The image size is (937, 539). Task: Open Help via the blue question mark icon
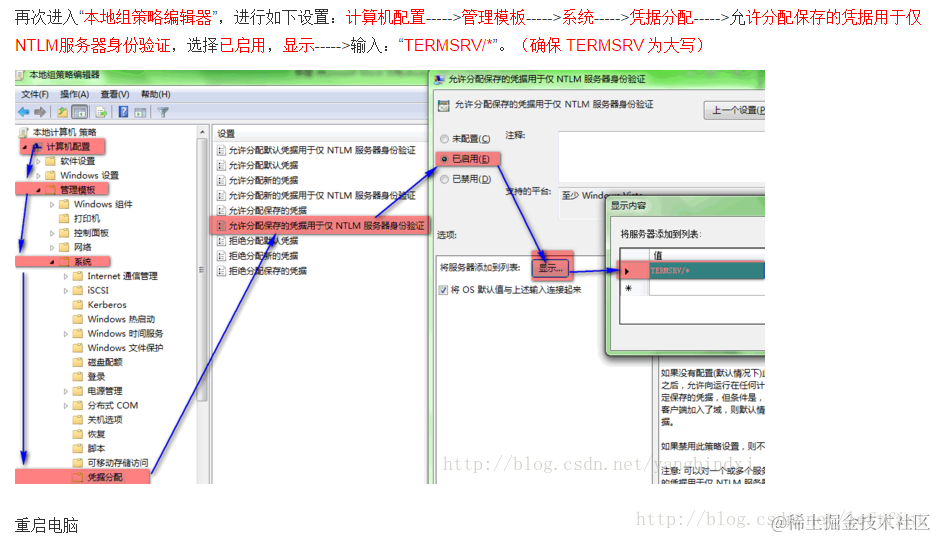pyautogui.click(x=123, y=112)
